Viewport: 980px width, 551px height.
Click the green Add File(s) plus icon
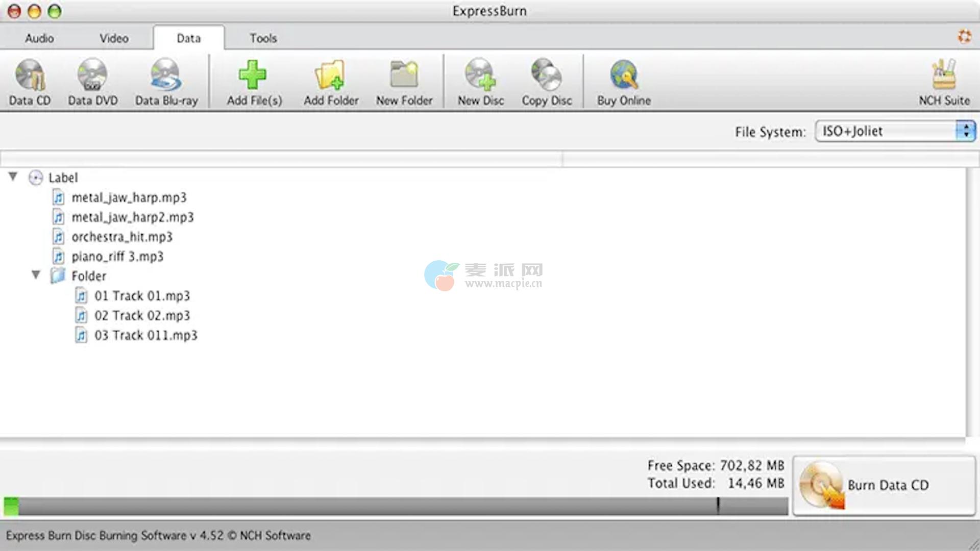pyautogui.click(x=253, y=74)
